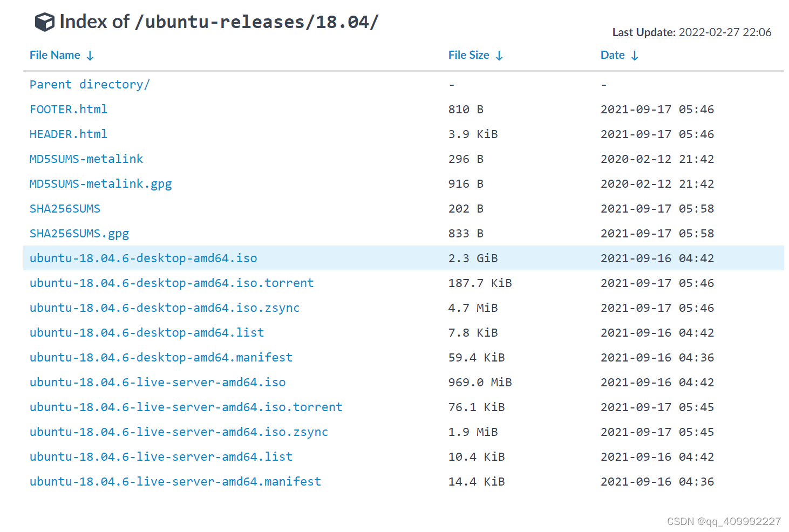Click the File Size column header
The image size is (789, 532).
(x=468, y=55)
